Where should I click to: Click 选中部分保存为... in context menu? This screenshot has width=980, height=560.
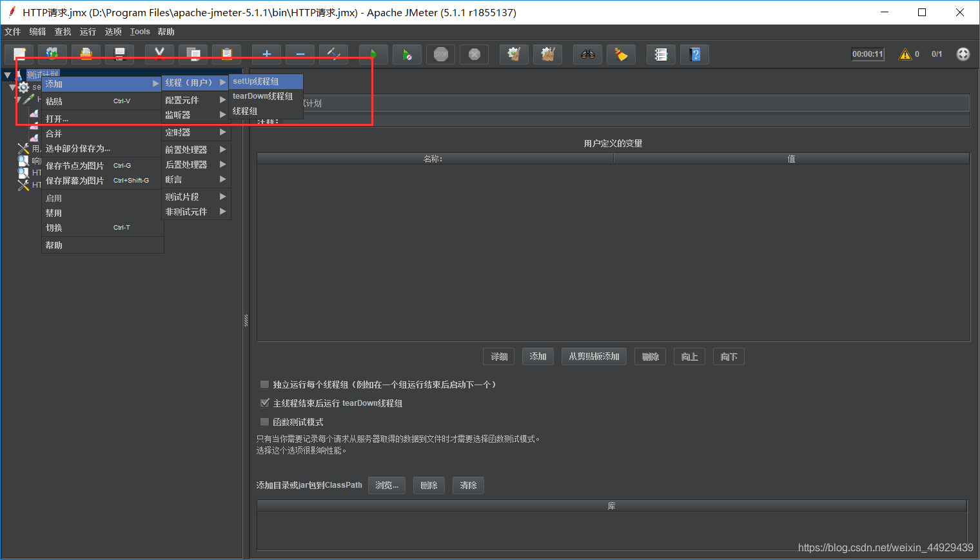pyautogui.click(x=102, y=148)
